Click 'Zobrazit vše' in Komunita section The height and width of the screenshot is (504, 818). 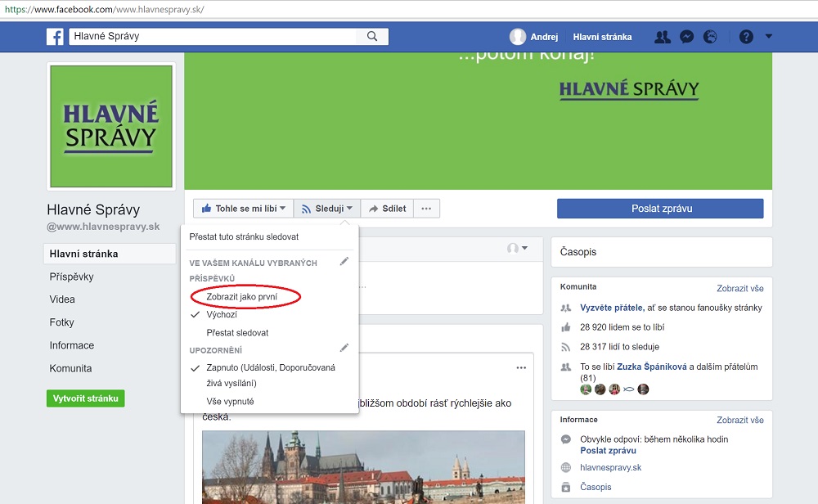(739, 289)
